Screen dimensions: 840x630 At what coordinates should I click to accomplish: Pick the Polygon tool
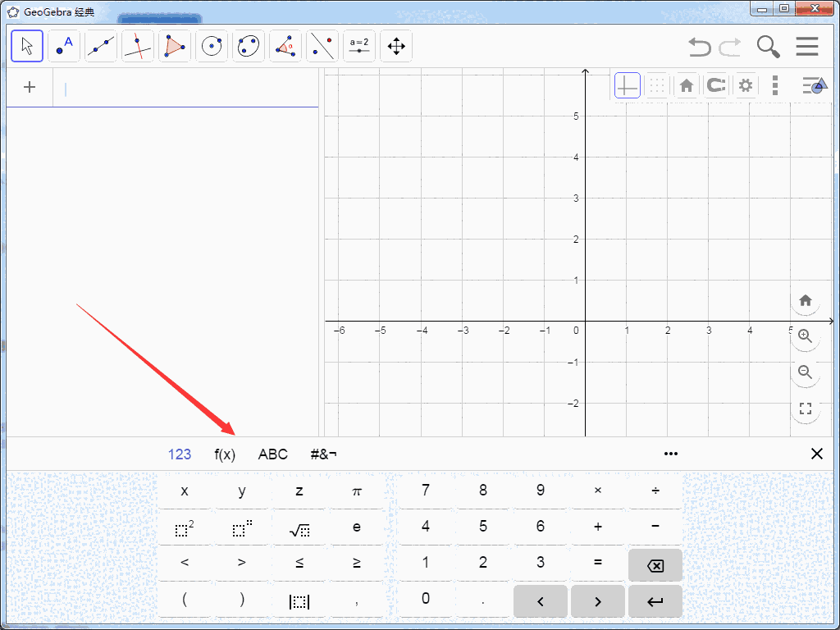pyautogui.click(x=175, y=46)
